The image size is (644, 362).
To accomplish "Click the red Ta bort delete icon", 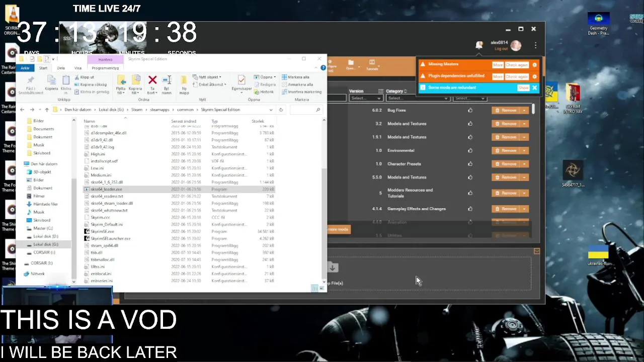I will point(152,80).
